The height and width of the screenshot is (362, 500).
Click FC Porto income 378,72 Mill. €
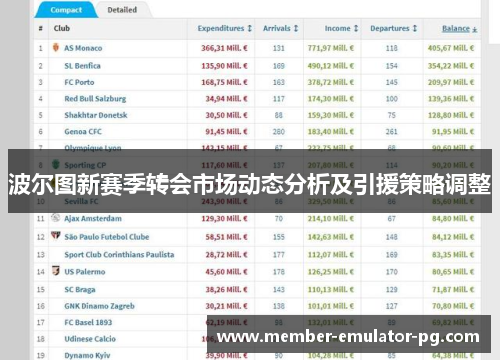point(331,82)
